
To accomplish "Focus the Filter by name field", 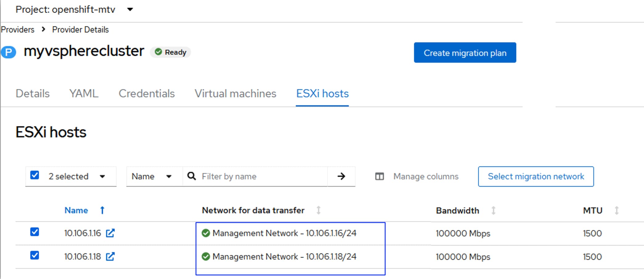I will (262, 177).
